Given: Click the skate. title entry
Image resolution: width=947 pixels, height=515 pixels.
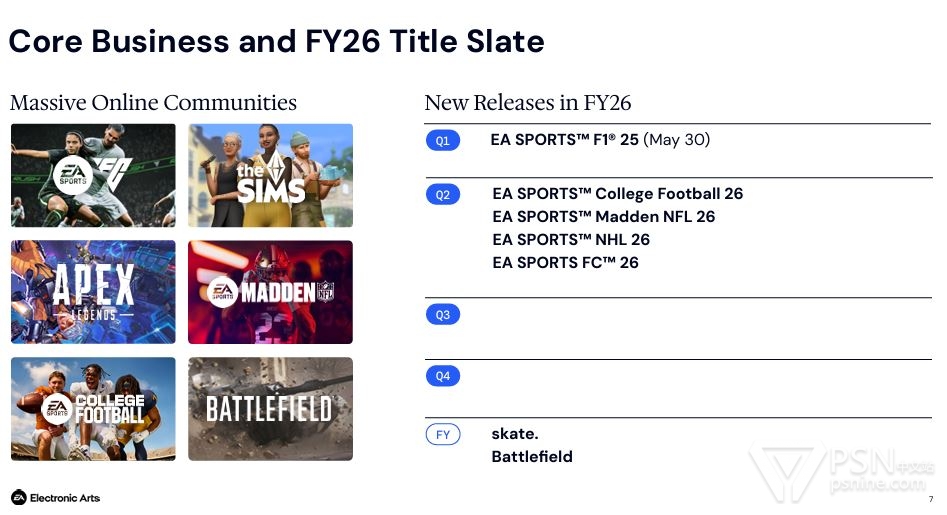Looking at the screenshot, I should (x=515, y=434).
